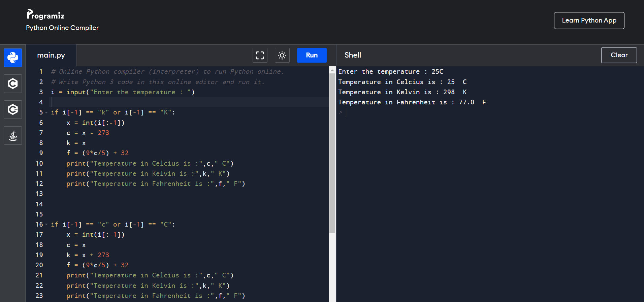Open the Learn Python App link
Viewport: 644px width, 302px height.
pos(589,21)
